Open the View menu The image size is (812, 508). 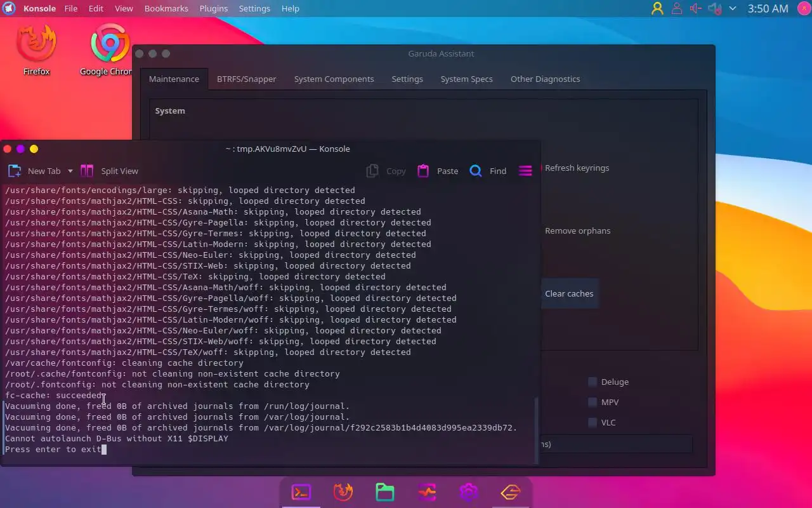coord(124,8)
